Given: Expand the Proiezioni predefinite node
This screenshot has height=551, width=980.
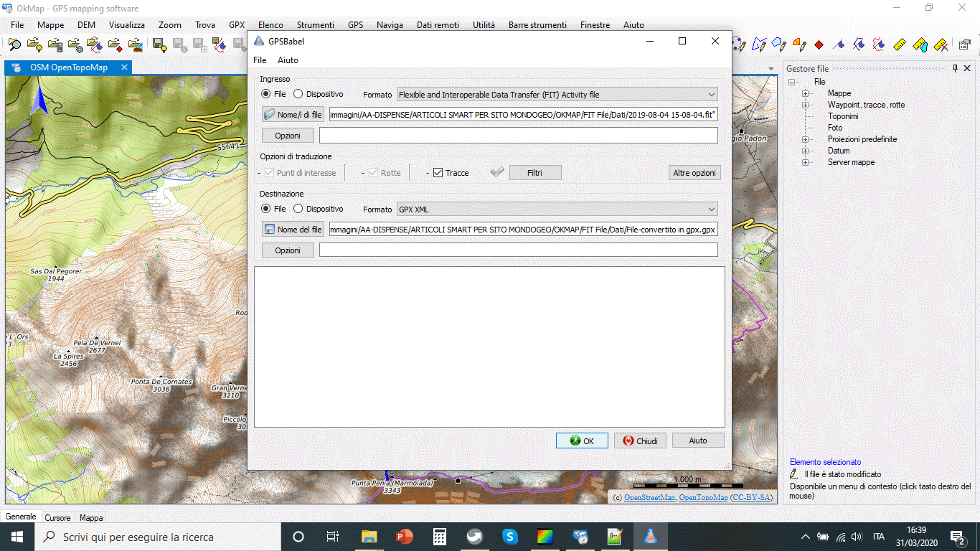Looking at the screenshot, I should (x=805, y=139).
